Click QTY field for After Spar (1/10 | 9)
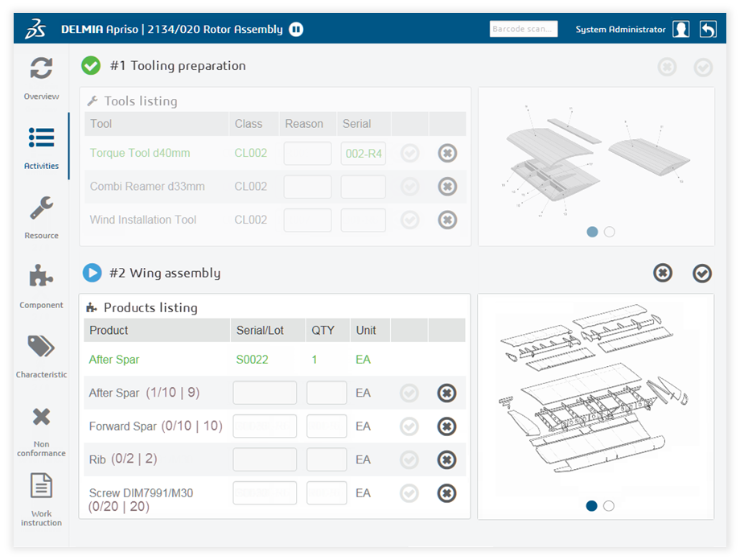 click(327, 393)
